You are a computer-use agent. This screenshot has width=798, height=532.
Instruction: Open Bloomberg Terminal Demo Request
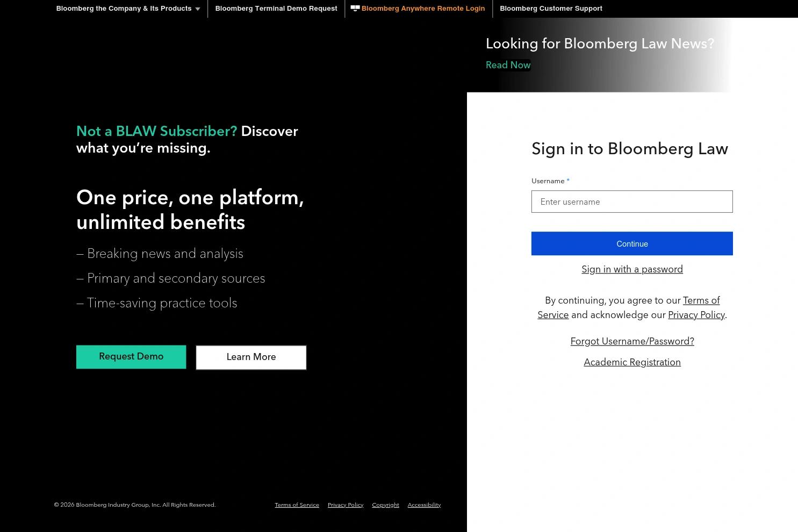[x=276, y=9]
